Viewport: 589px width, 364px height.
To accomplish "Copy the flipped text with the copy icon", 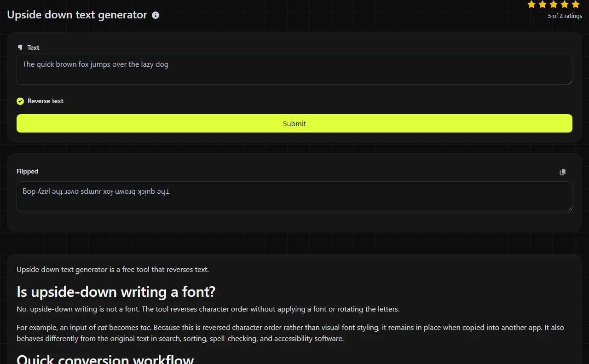I will pyautogui.click(x=562, y=172).
